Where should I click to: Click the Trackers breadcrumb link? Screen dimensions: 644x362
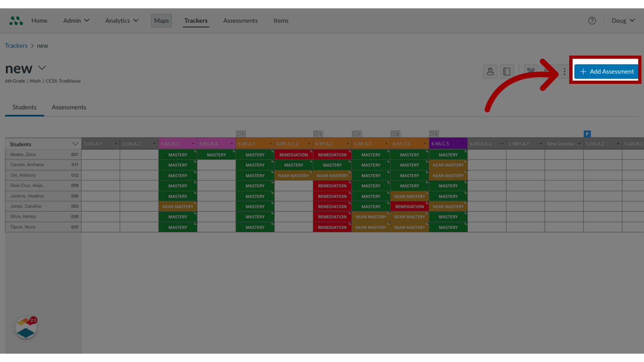[x=16, y=45]
